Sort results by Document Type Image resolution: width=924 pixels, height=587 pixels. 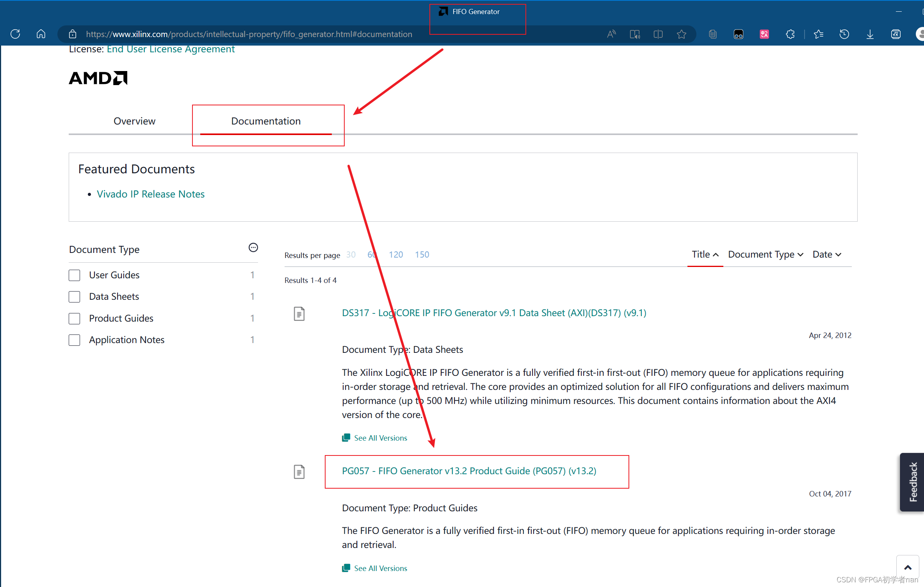pos(766,254)
